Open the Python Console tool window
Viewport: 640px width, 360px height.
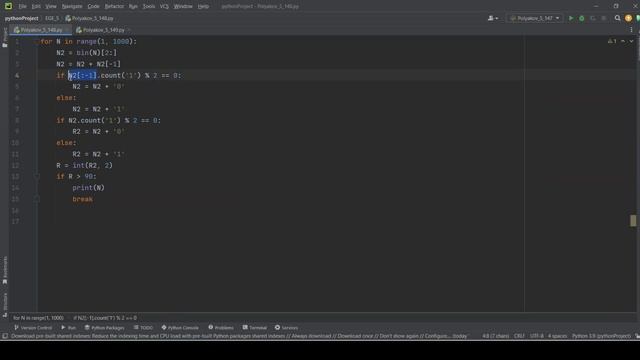(x=180, y=328)
